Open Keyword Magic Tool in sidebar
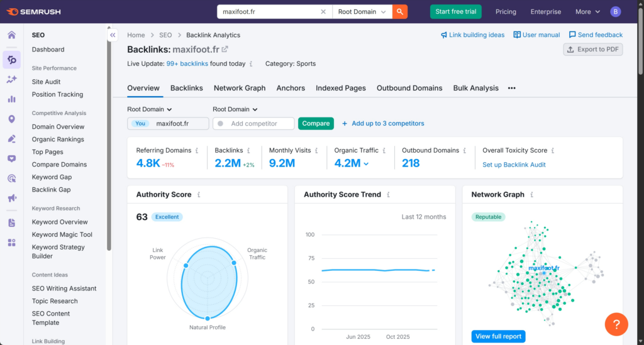This screenshot has height=345, width=644. pos(62,234)
